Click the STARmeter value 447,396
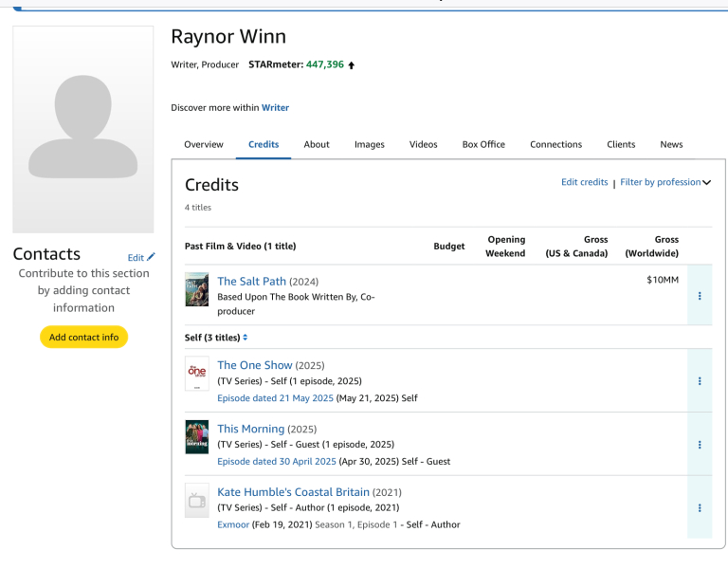This screenshot has height=569, width=728. tap(324, 64)
